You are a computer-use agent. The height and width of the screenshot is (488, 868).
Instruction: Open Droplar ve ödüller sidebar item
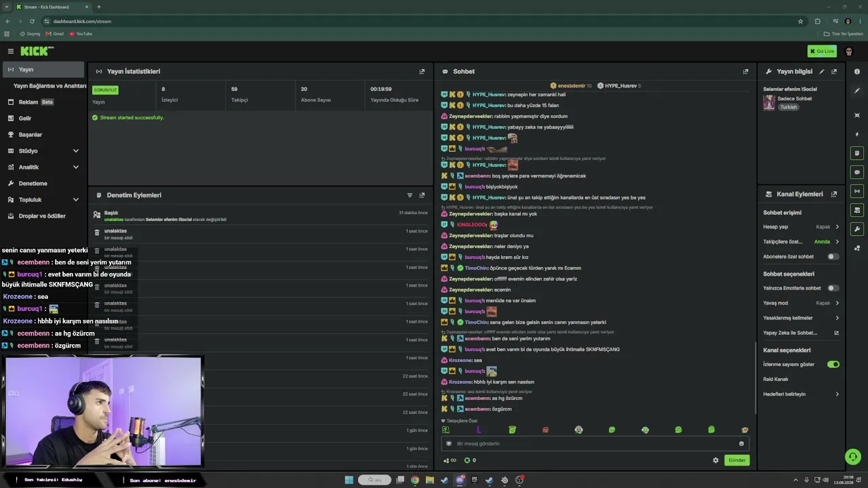pos(43,216)
